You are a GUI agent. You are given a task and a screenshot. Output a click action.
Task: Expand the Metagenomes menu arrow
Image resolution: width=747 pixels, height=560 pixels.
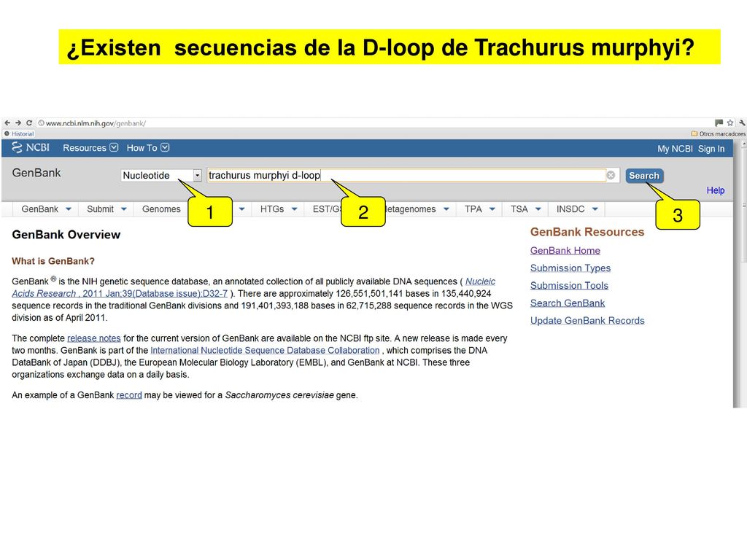[446, 209]
